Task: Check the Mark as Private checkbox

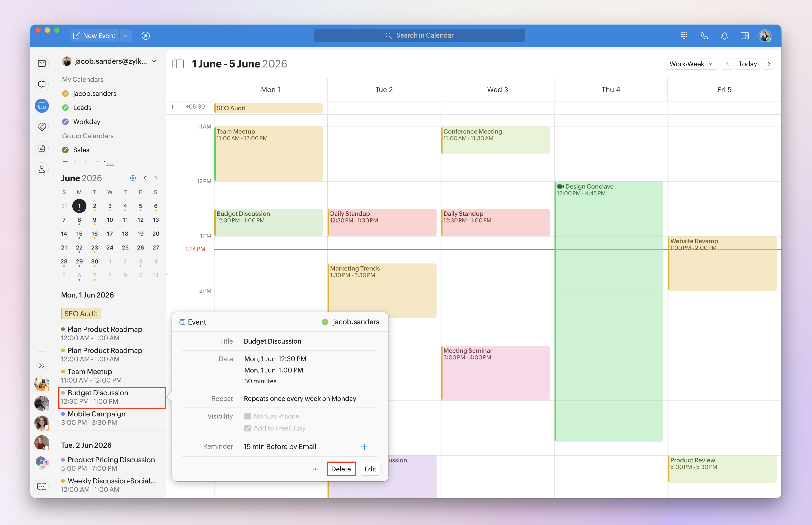Action: click(248, 416)
